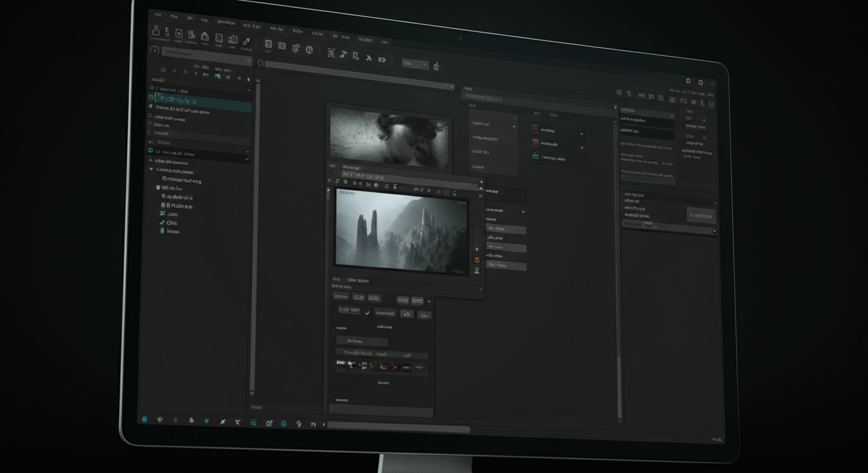The image size is (868, 473).
Task: Select the node graph icon near the toolbar divider
Action: [296, 47]
